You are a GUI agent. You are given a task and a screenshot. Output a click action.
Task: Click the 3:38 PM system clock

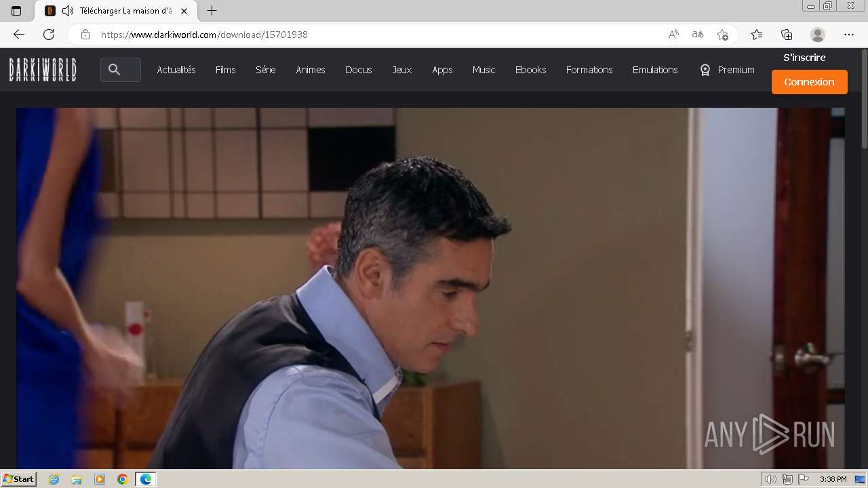tap(833, 479)
